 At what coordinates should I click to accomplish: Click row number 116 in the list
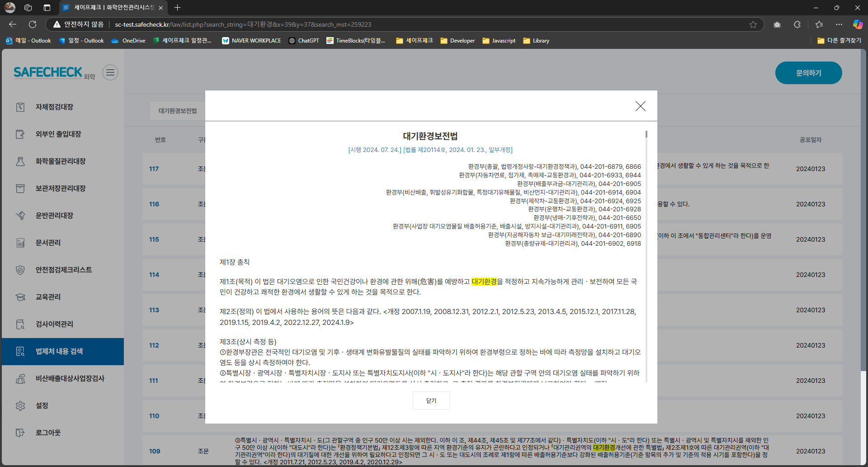tap(154, 204)
